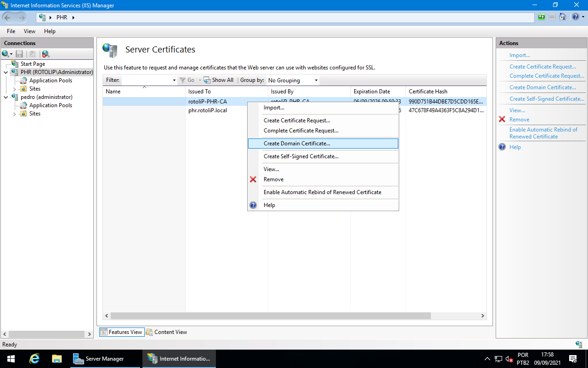Open Server Manager from the taskbar
Screen dimensions: 588x368
point(106,358)
